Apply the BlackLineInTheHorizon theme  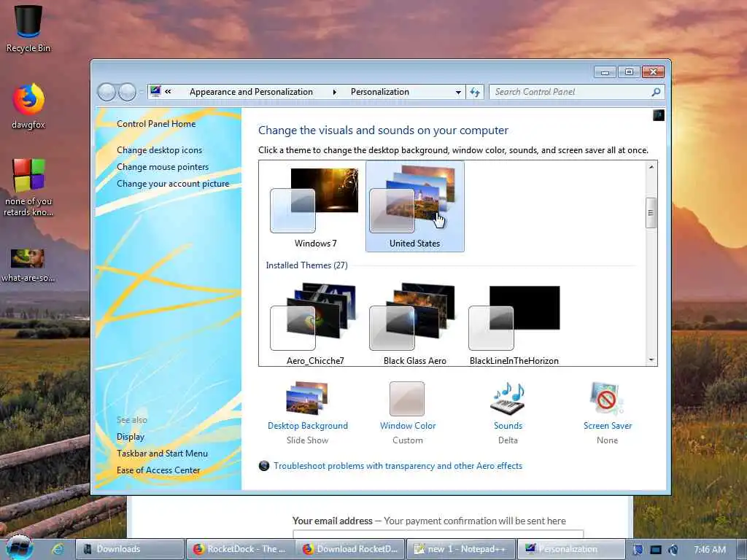pyautogui.click(x=514, y=324)
